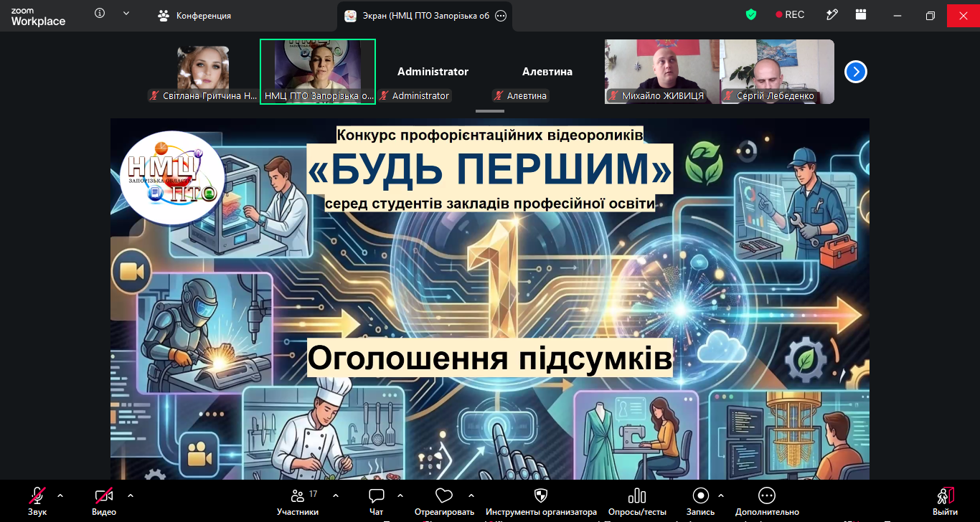Select Михайло ЖИВИЦЯ video thumbnail

[662, 72]
